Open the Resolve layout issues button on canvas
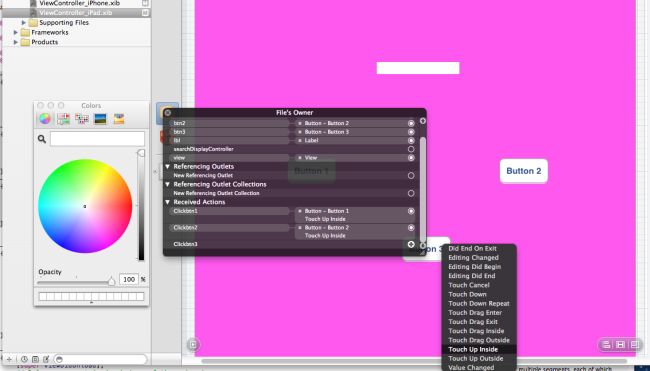The height and width of the screenshot is (371, 650). pyautogui.click(x=635, y=344)
